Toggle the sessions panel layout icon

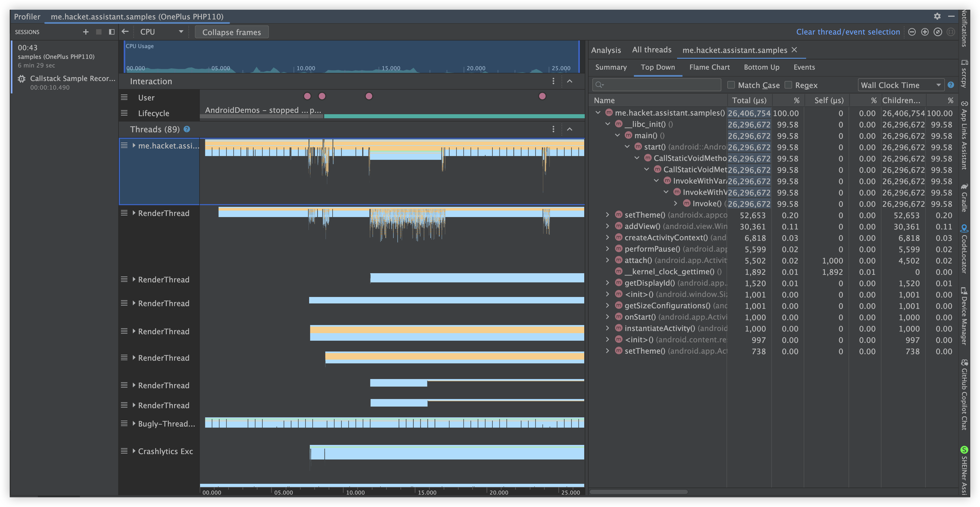pyautogui.click(x=111, y=32)
